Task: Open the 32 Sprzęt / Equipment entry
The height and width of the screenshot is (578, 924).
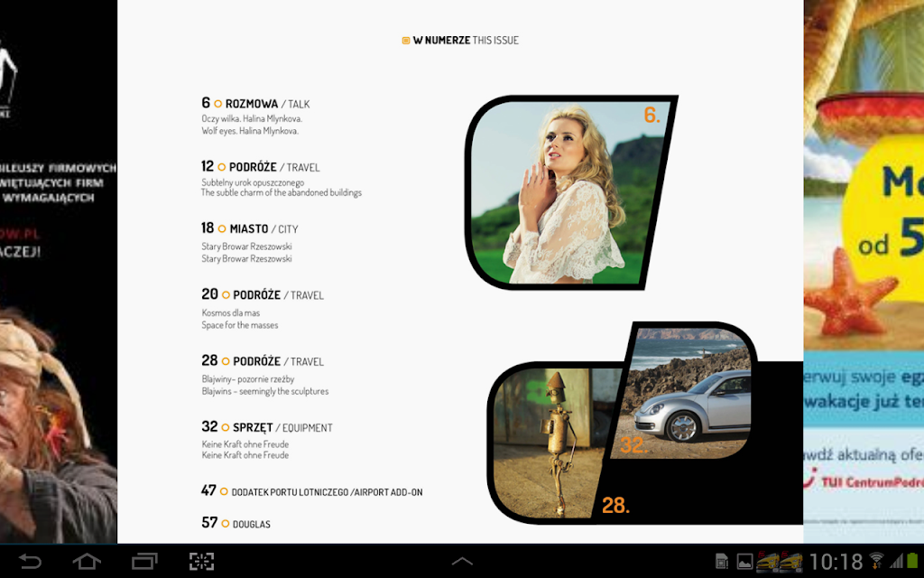Action: (267, 440)
